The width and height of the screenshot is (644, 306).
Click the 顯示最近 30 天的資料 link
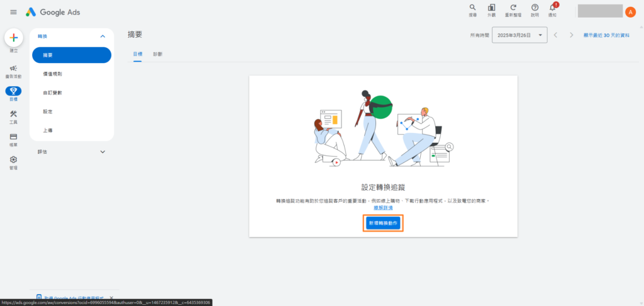[606, 35]
